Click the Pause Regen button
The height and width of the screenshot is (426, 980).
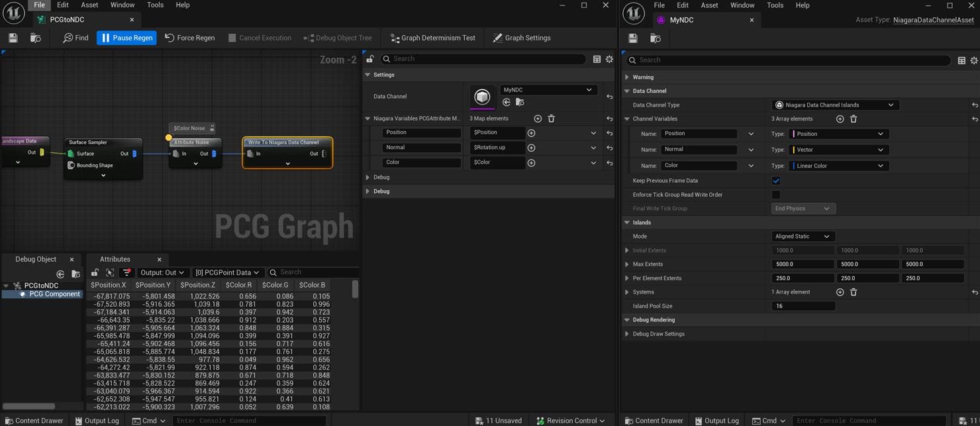(x=126, y=38)
